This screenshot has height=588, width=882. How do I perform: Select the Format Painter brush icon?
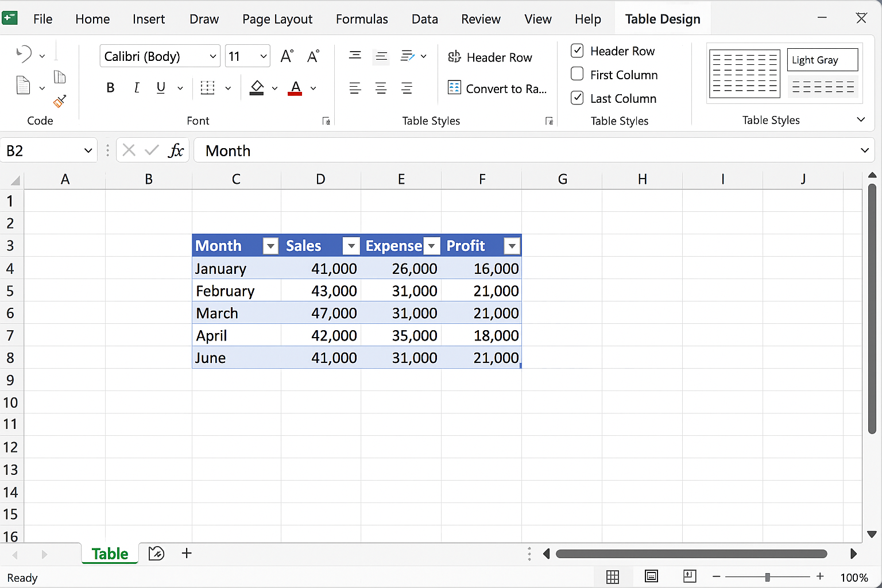coord(60,102)
